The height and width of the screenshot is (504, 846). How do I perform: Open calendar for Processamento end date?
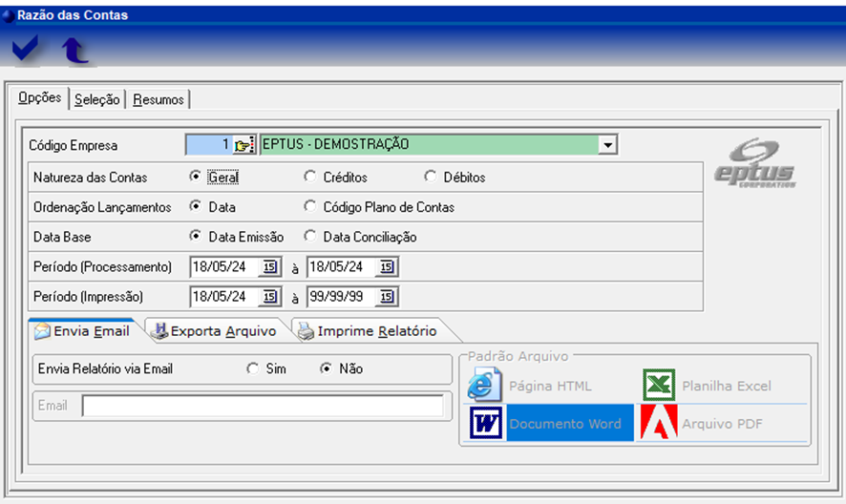[387, 267]
